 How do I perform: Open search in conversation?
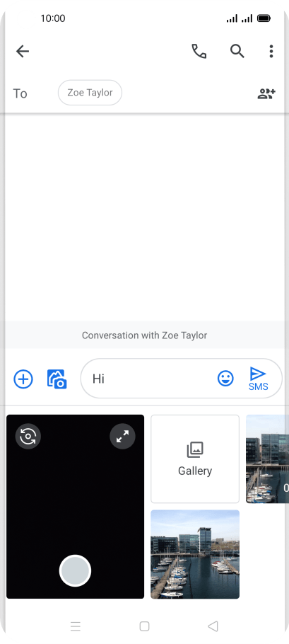(x=237, y=52)
